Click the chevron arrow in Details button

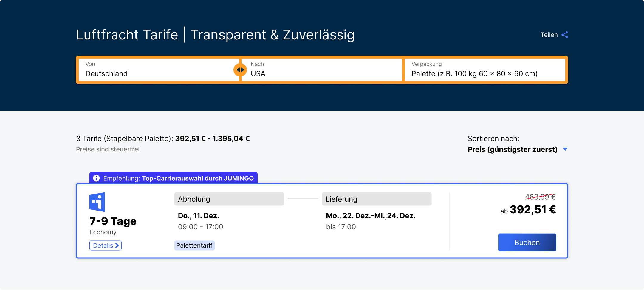(117, 245)
